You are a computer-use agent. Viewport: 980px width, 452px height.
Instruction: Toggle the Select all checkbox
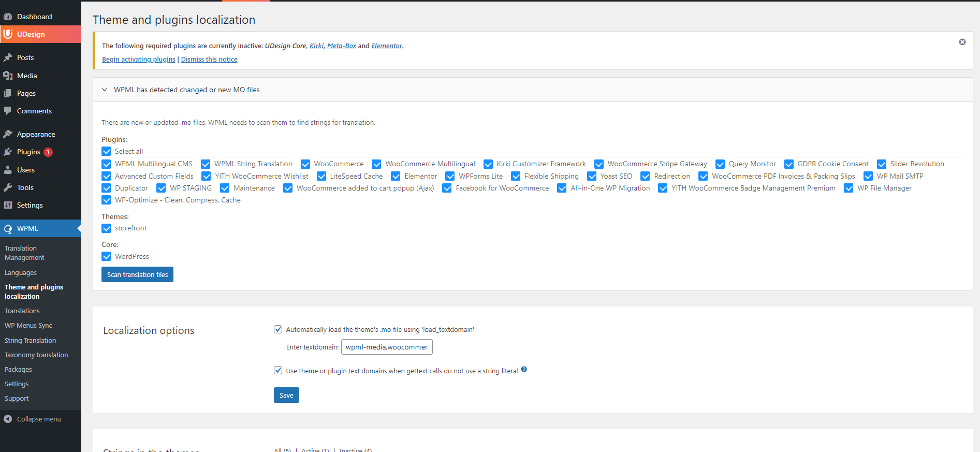click(x=106, y=151)
